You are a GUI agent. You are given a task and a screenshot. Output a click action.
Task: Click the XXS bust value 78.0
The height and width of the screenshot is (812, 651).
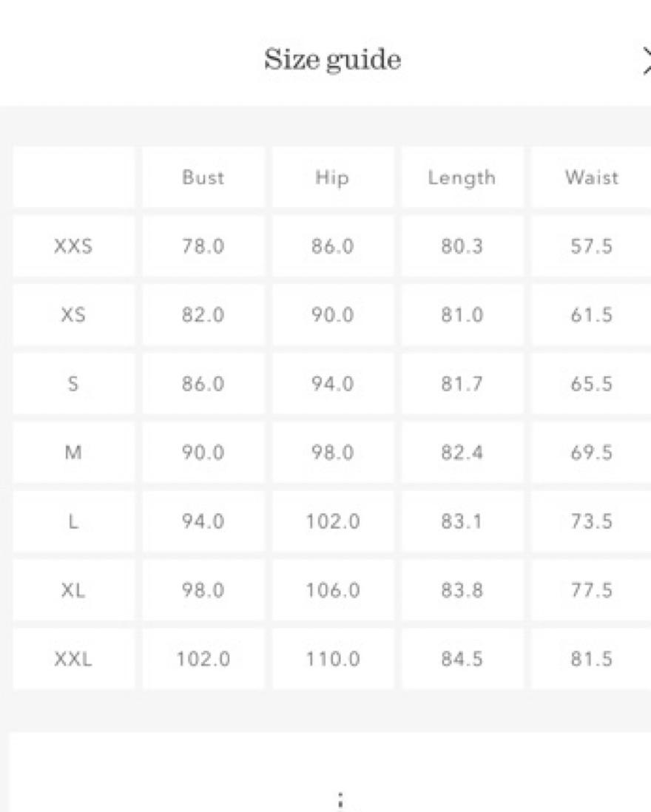203,246
